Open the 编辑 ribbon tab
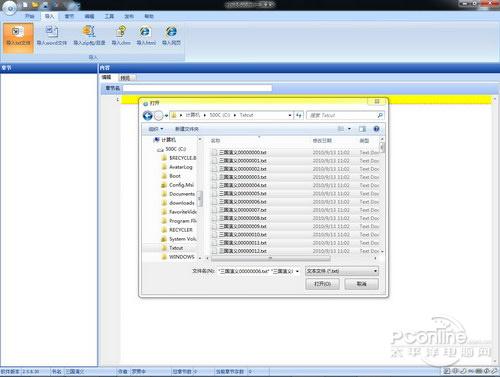 [89, 16]
